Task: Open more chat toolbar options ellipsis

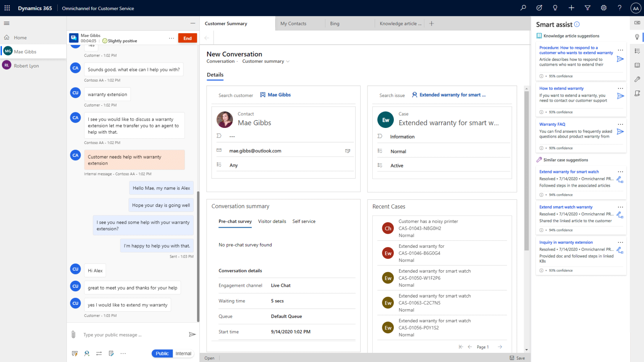Action: (x=123, y=354)
